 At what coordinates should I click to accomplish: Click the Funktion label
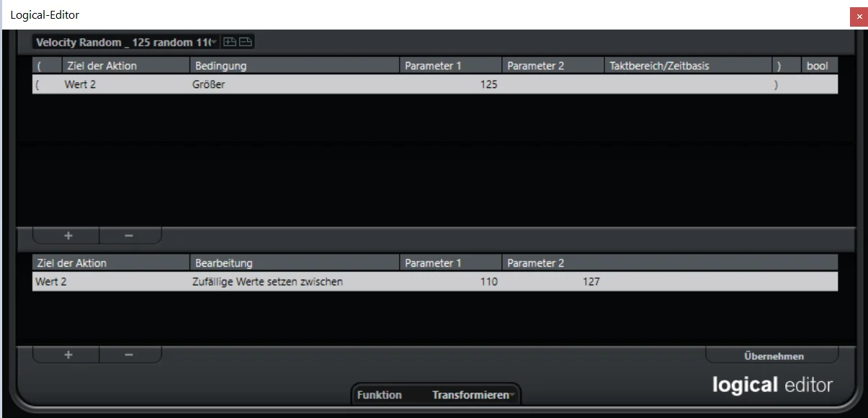click(380, 395)
